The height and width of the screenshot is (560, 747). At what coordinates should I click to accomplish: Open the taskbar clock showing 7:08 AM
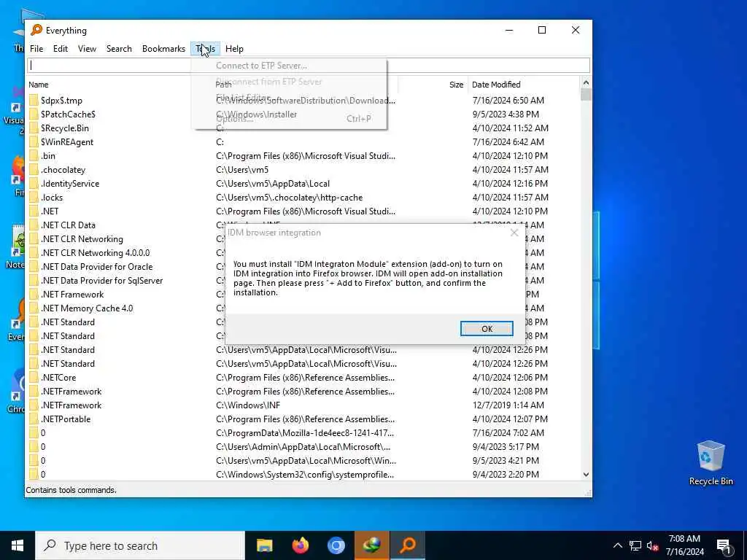click(x=684, y=545)
